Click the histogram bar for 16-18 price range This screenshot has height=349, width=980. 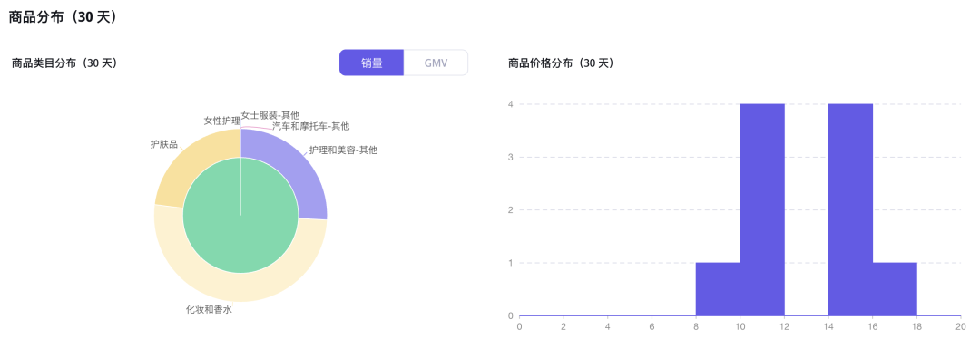pos(895,289)
